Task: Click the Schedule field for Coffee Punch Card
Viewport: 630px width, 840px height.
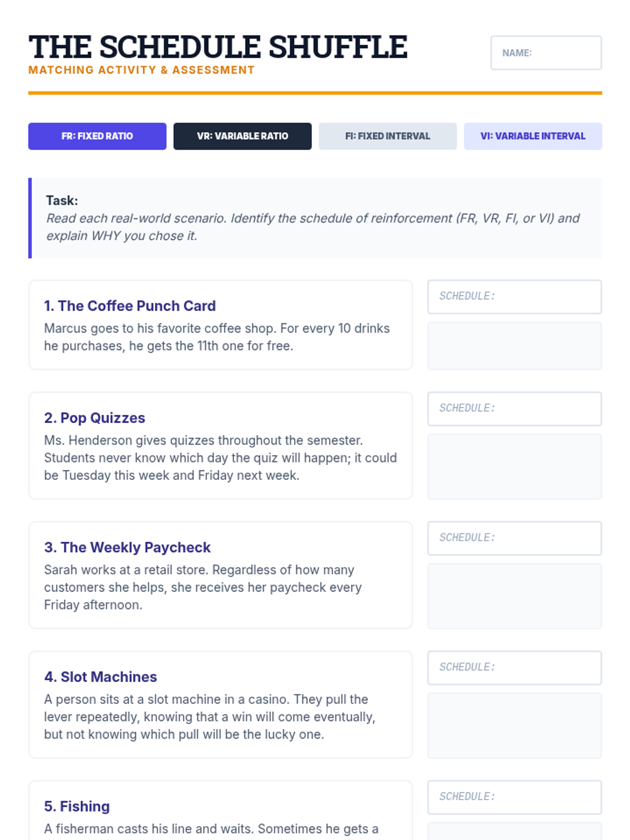Action: 514,297
